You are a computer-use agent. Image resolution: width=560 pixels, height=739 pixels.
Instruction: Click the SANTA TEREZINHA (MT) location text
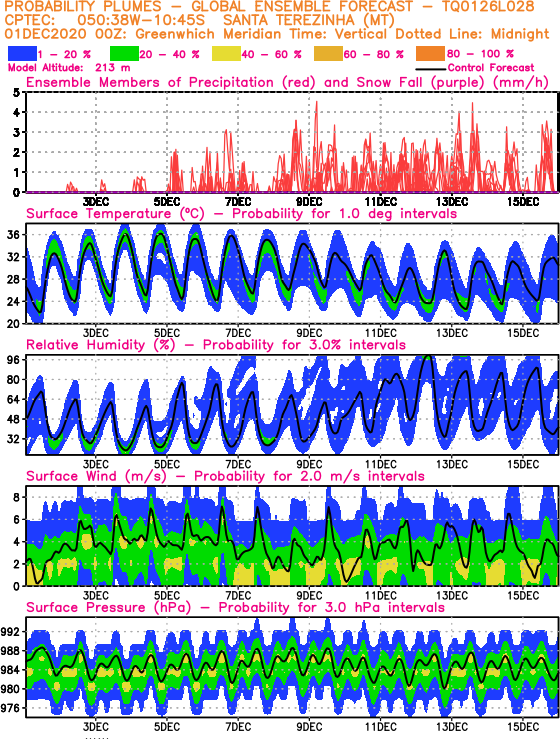point(308,21)
